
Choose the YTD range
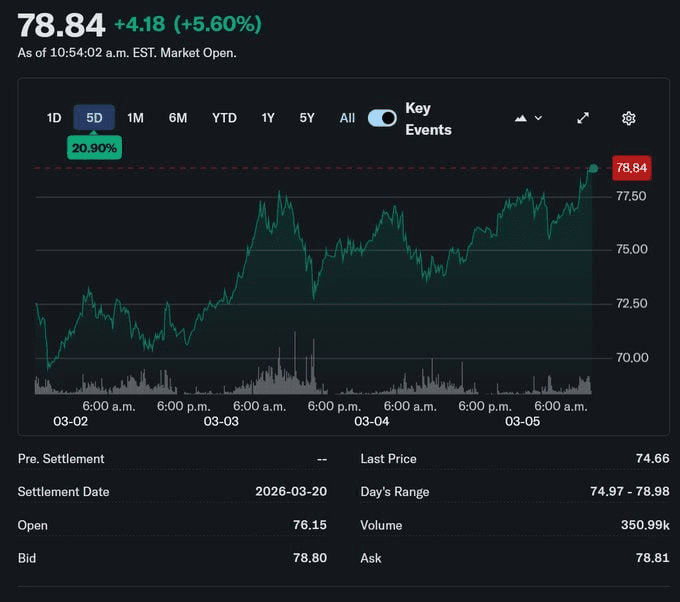224,118
